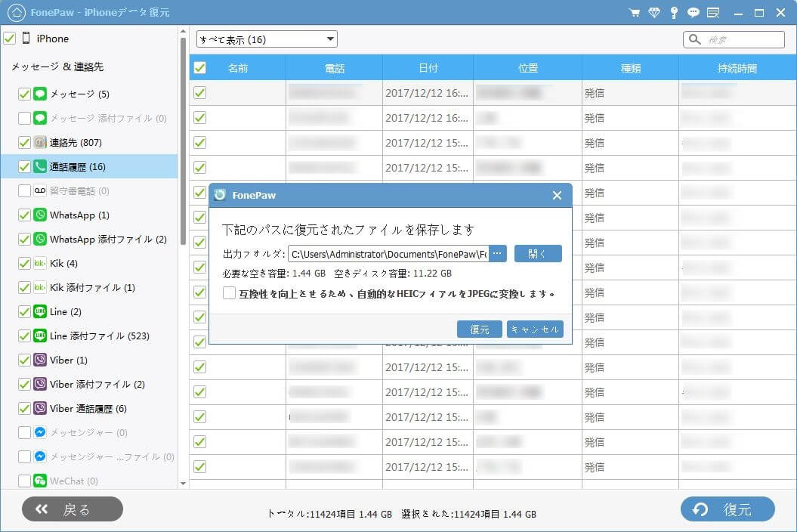Open the key registration icon
Image resolution: width=797 pixels, height=532 pixels.
674,13
